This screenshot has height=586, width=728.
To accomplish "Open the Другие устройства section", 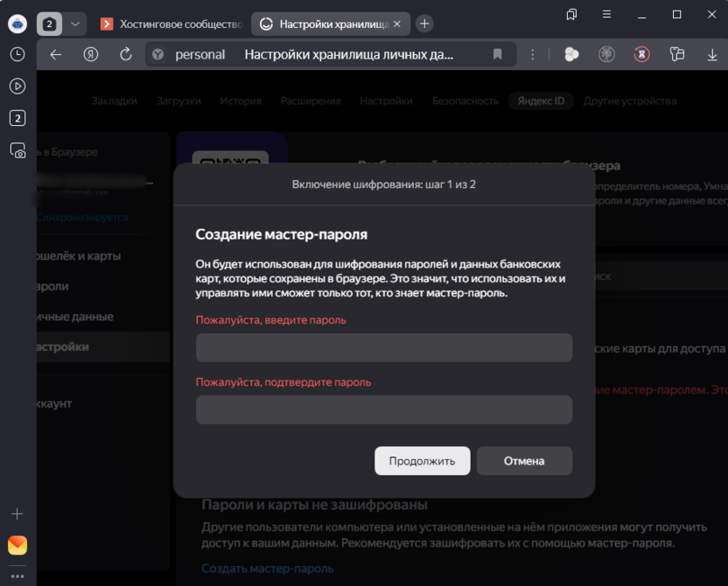I will click(x=630, y=101).
